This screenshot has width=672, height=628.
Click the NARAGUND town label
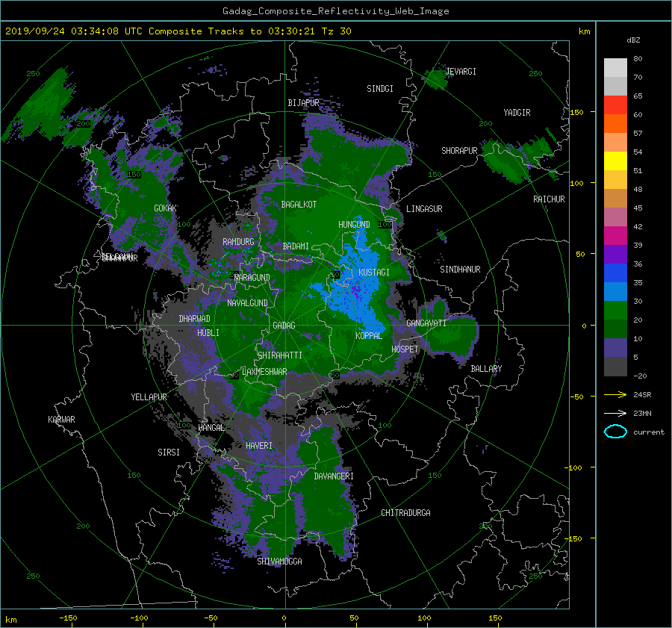pyautogui.click(x=252, y=278)
